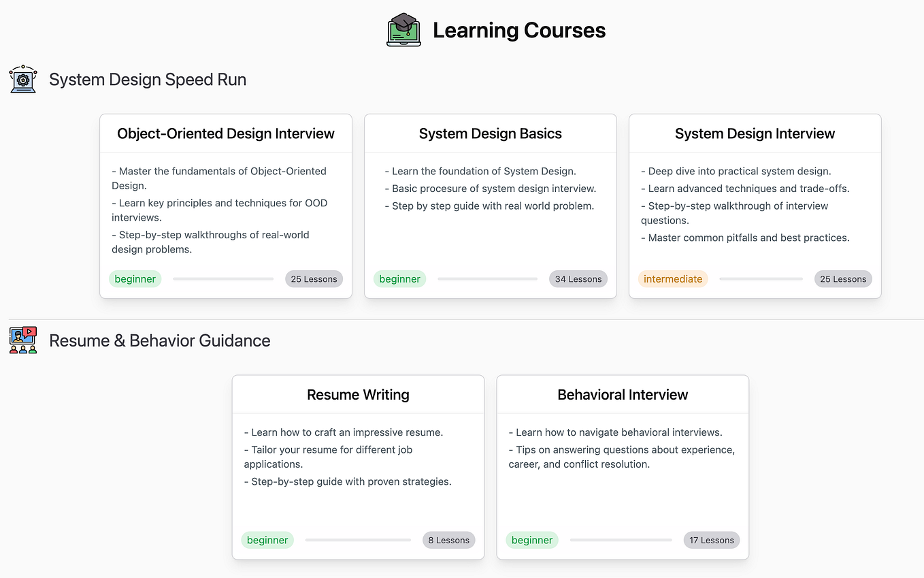924x578 pixels.
Task: Open the Behavioral Interview course
Action: [622, 394]
